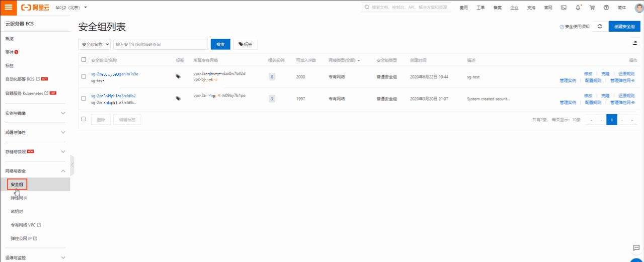This screenshot has height=262, width=644.
Task: Open the 官网 top menu
Action: (x=548, y=8)
